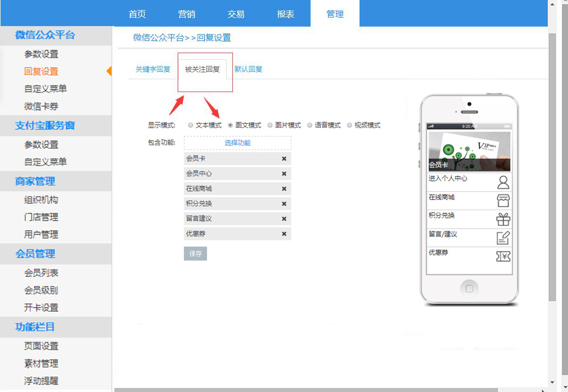Image resolution: width=568 pixels, height=392 pixels.
Task: Click the horizontal scrollbar at bottom
Action: point(306,390)
